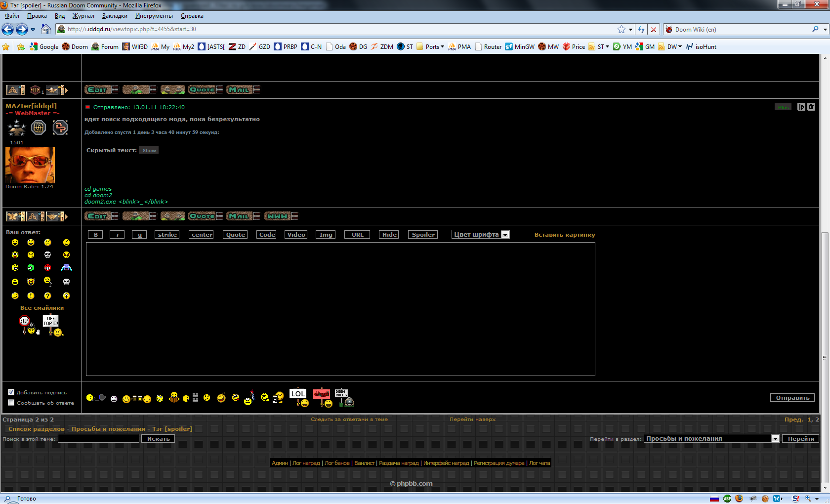Open the Закладки menu

[x=115, y=16]
